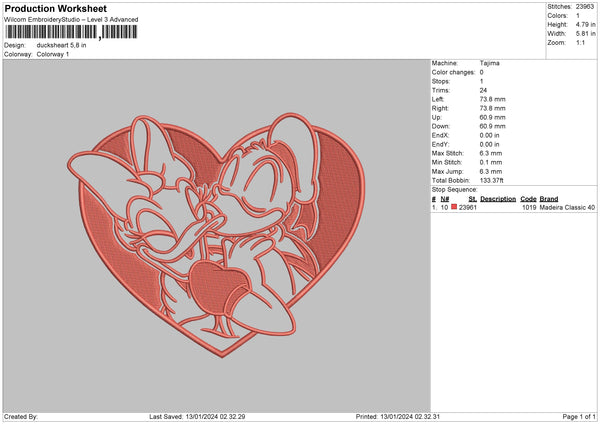Click the Machine value Tajima
The image size is (600, 424).
click(x=490, y=63)
